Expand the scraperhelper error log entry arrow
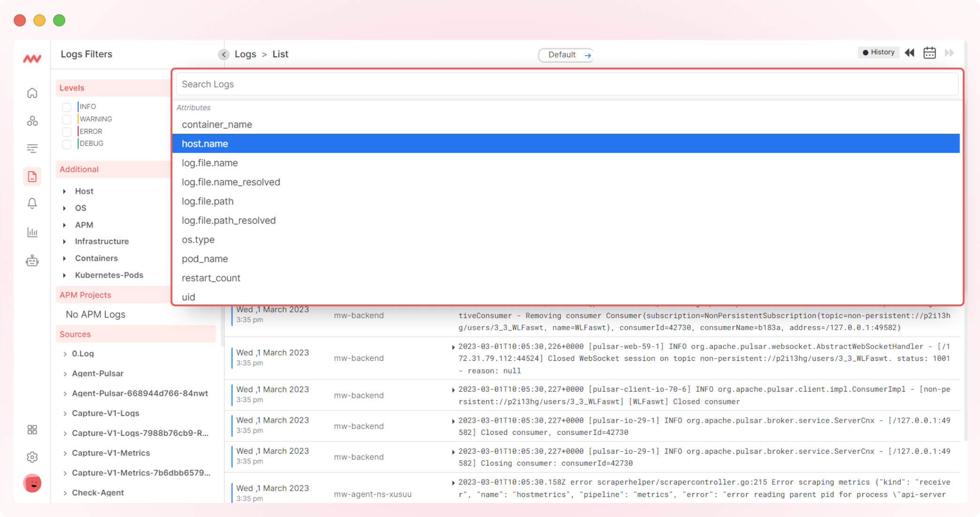The width and height of the screenshot is (980, 517). click(453, 483)
